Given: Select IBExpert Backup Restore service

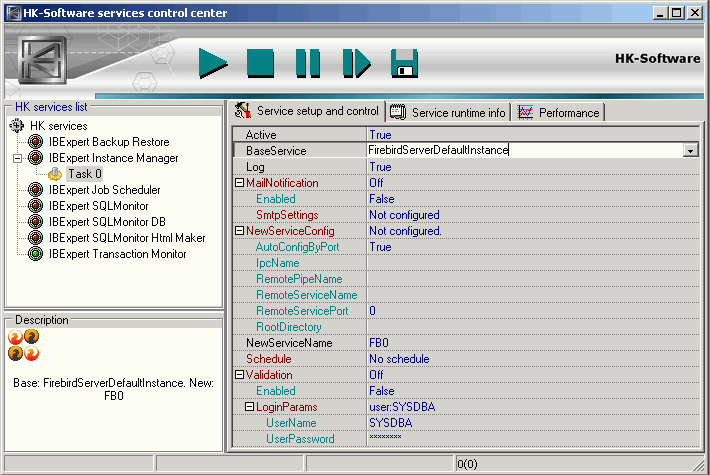Looking at the screenshot, I should [109, 142].
